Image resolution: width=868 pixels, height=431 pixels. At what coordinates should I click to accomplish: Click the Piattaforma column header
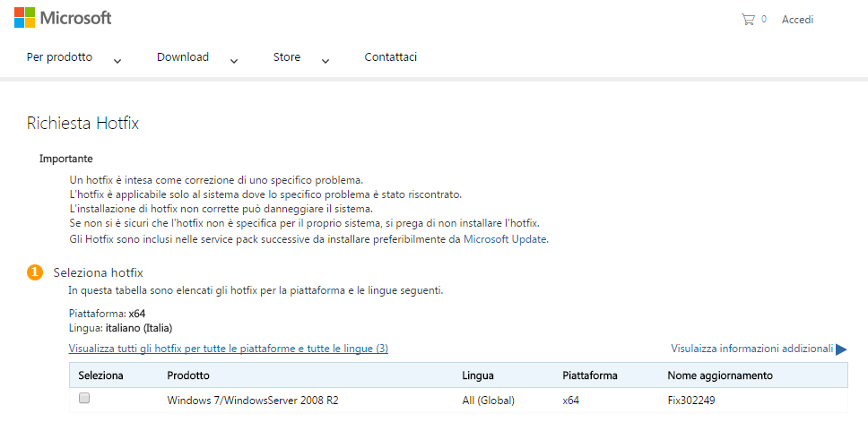589,375
